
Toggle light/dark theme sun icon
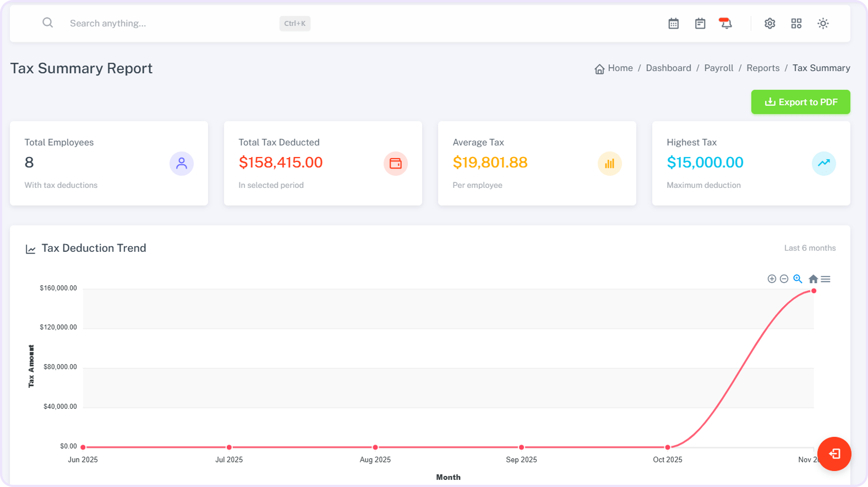click(822, 24)
